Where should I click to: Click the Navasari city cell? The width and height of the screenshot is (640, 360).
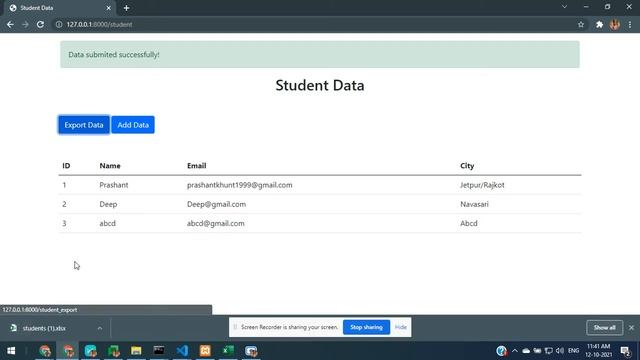[474, 204]
